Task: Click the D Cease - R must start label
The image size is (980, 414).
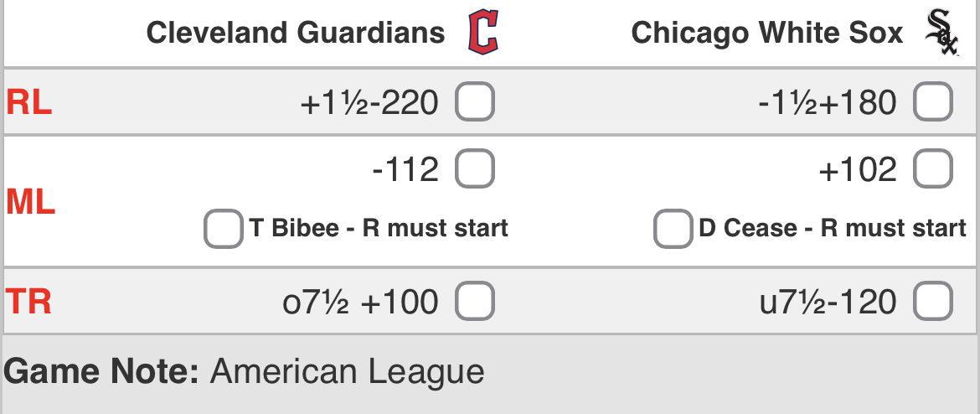Action: 833,229
